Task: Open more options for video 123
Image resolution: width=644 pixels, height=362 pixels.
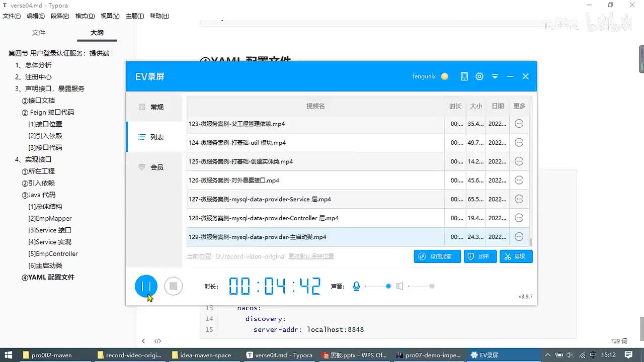Action: pyautogui.click(x=519, y=124)
